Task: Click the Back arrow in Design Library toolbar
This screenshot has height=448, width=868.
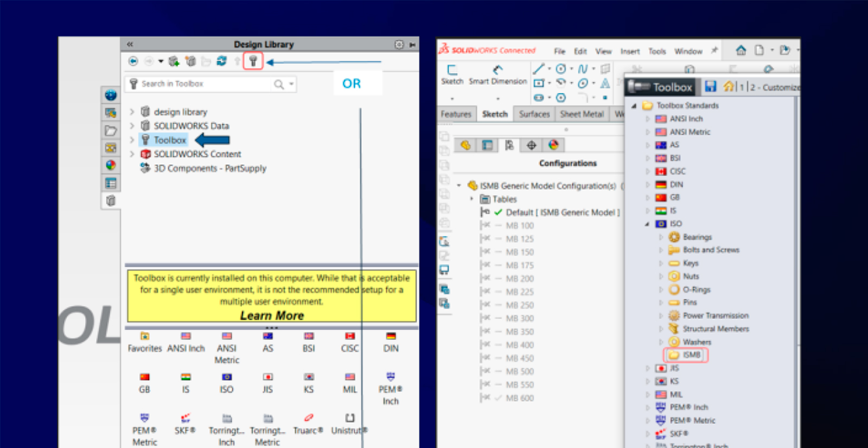Action: coord(133,61)
